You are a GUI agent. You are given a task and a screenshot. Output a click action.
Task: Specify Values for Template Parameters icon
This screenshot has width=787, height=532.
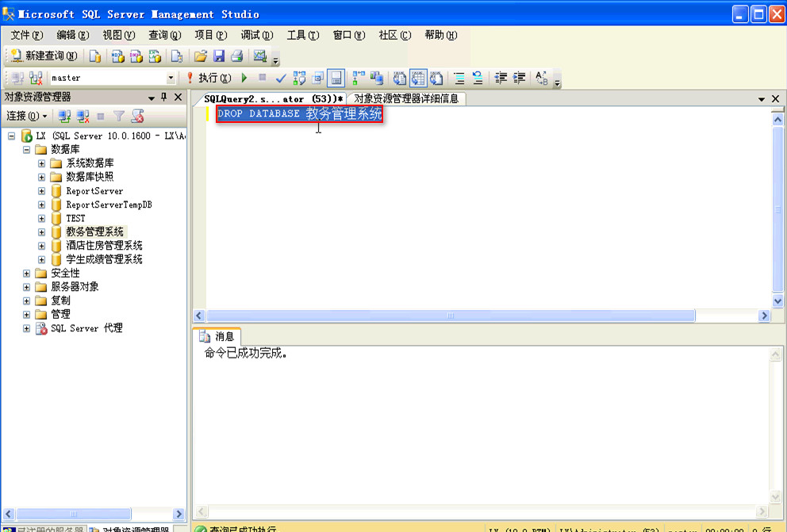(x=542, y=78)
